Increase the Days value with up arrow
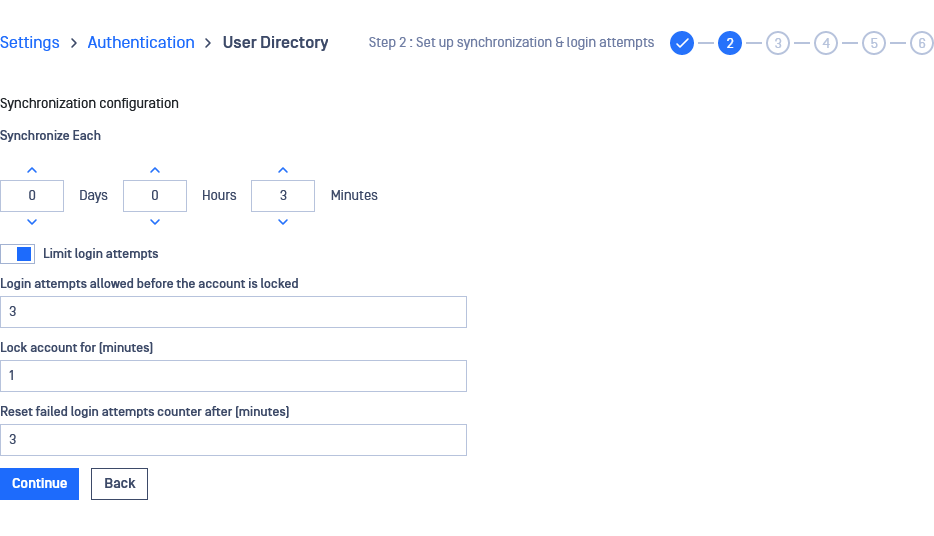 (32, 170)
